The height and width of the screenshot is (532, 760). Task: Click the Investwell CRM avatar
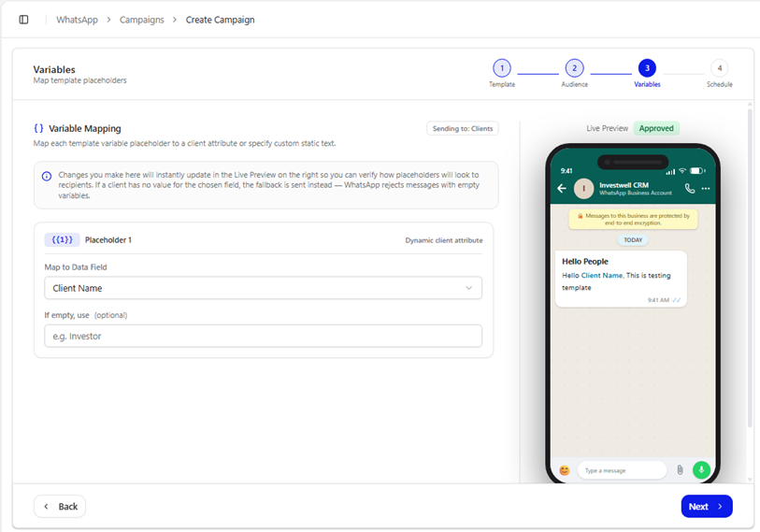pyautogui.click(x=583, y=189)
